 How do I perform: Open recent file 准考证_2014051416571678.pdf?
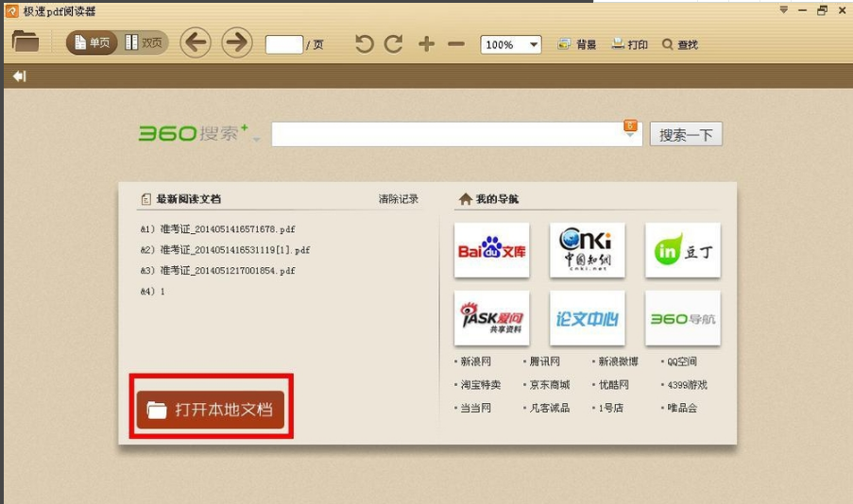(217, 229)
